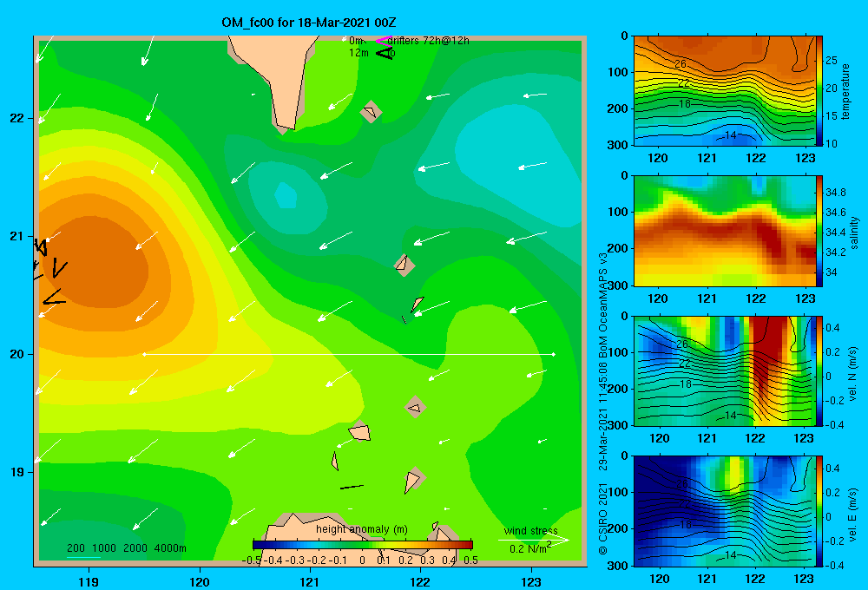Viewport: 868px width, 590px height.
Task: Click the 'salinity' colorbar label
Action: point(854,233)
